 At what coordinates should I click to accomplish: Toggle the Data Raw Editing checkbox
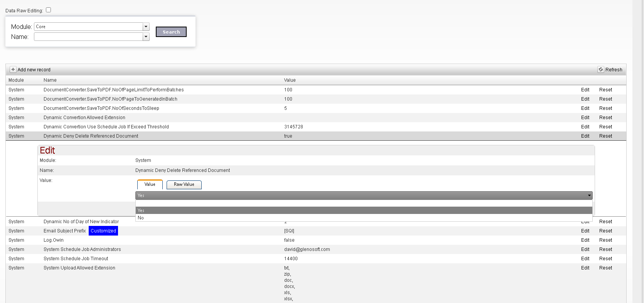coord(49,10)
